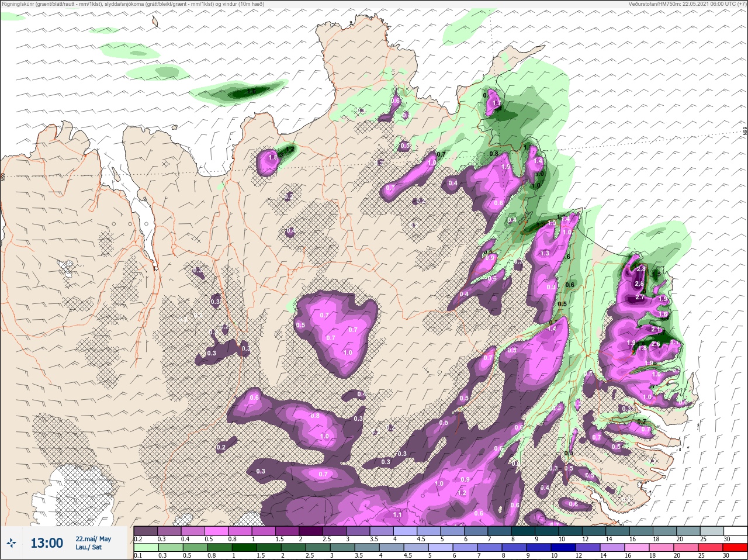The width and height of the screenshot is (748, 560).
Task: Select the 4 light lavender swatch in upper legend
Action: [x=405, y=531]
